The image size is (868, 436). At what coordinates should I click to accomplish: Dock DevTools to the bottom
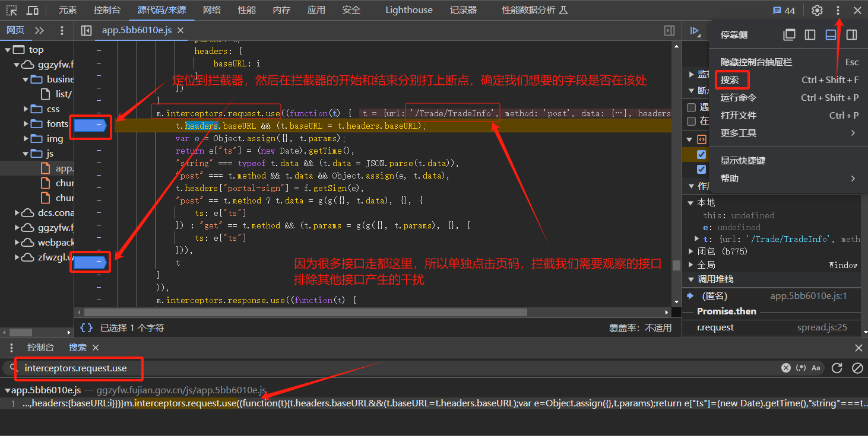coord(831,35)
